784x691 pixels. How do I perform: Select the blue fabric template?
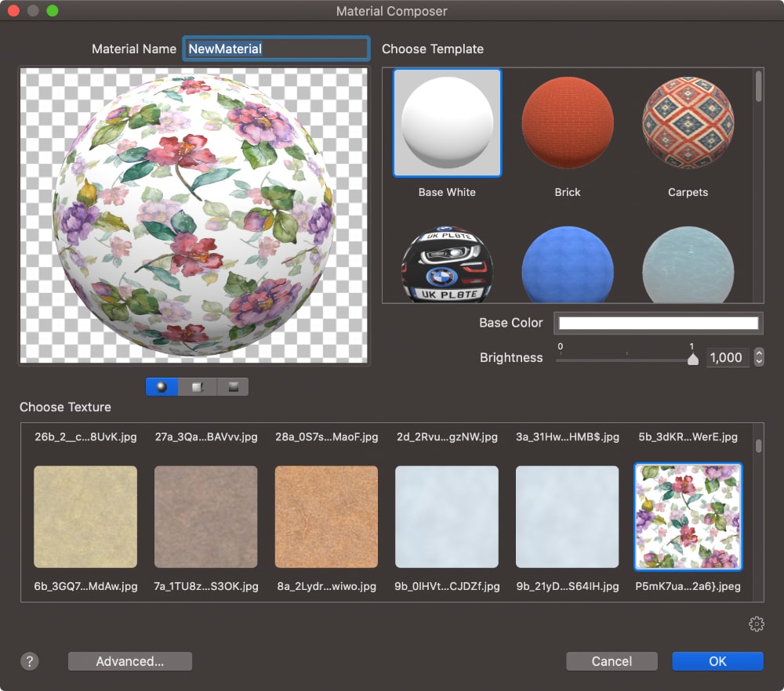click(568, 265)
